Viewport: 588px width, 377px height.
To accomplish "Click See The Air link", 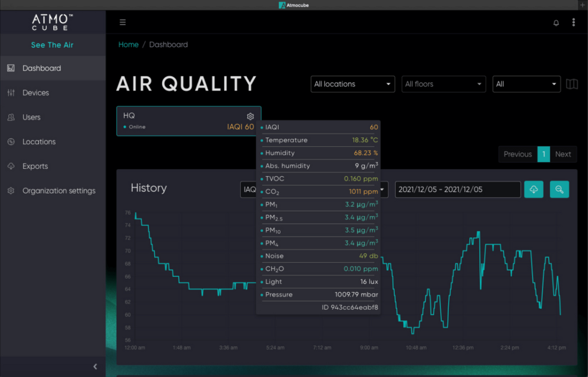I will point(52,45).
